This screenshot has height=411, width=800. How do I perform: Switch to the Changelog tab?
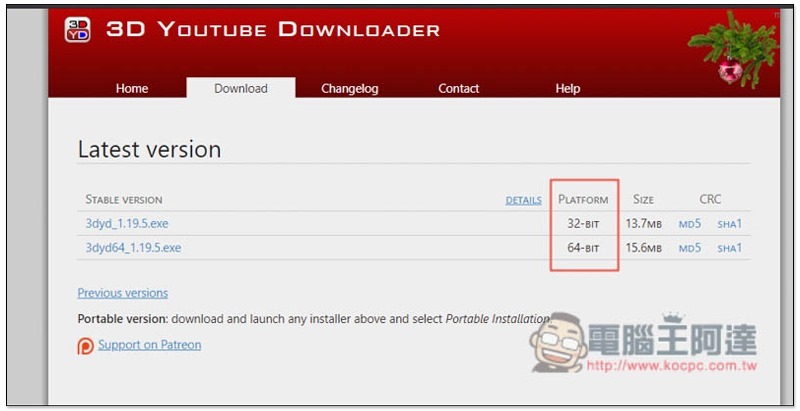coord(349,89)
